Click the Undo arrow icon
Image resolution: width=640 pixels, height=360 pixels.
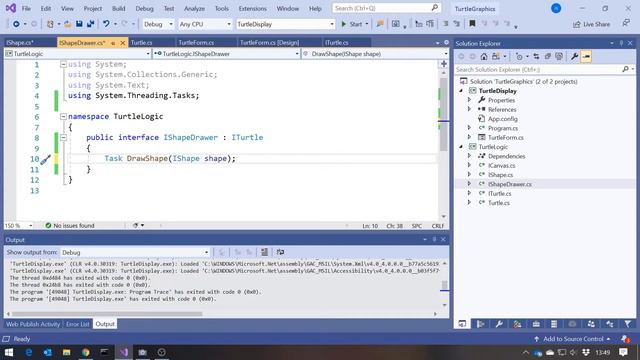(x=106, y=24)
